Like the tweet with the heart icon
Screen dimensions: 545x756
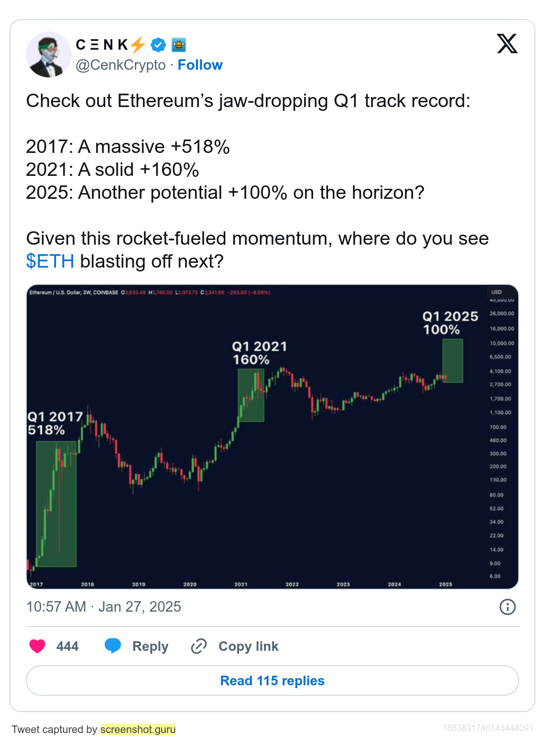coord(37,646)
